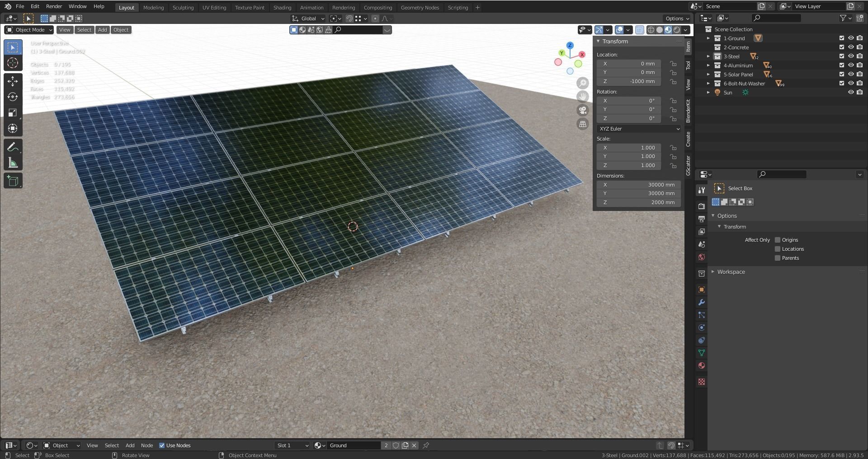Screen dimensions: 868x459
Task: Select the Annotate tool
Action: pos(13,147)
